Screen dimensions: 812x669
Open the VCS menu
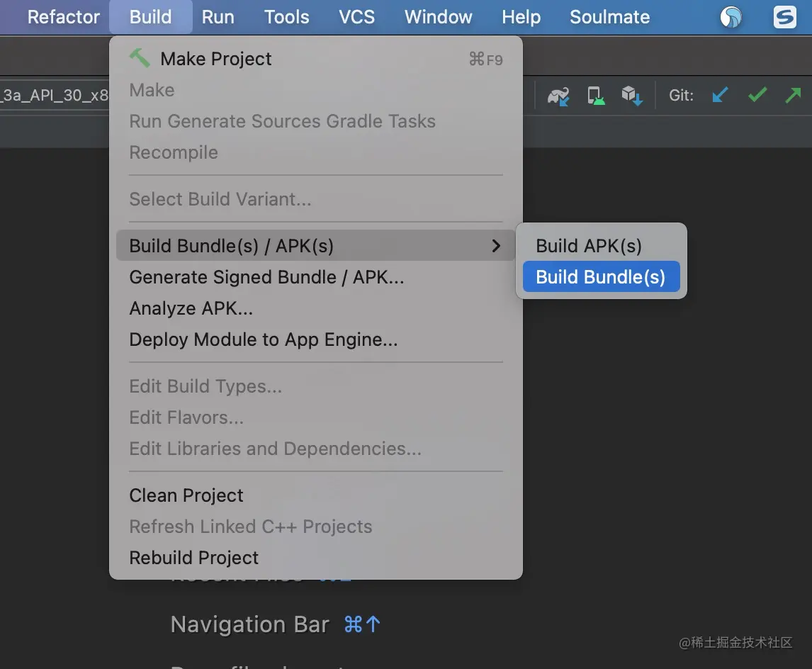coord(356,17)
